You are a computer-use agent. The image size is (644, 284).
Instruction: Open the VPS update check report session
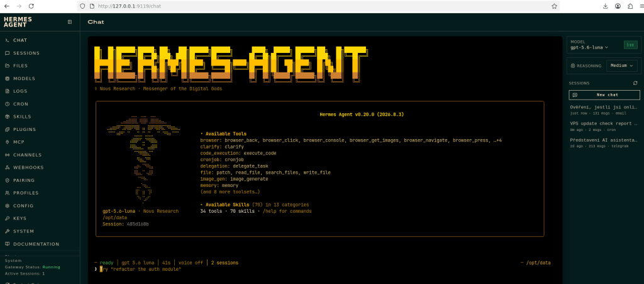(604, 126)
